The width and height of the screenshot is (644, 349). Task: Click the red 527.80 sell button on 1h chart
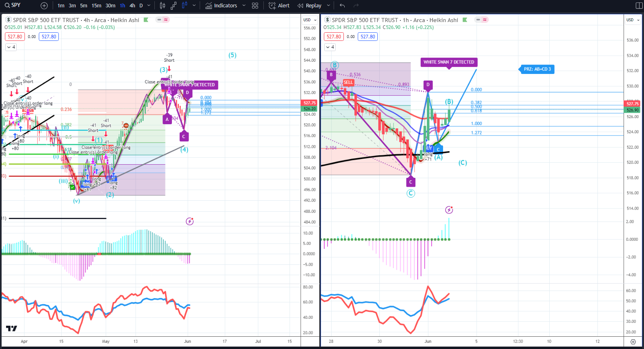click(334, 37)
